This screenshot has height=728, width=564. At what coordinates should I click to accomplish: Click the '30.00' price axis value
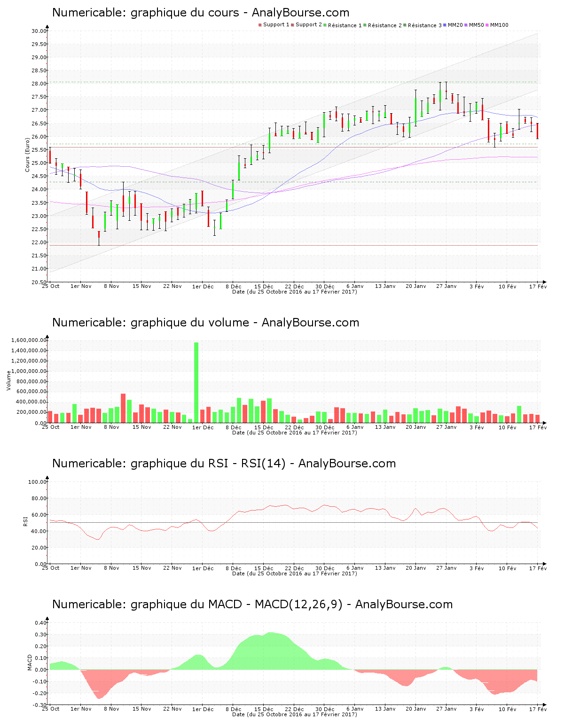click(x=39, y=31)
